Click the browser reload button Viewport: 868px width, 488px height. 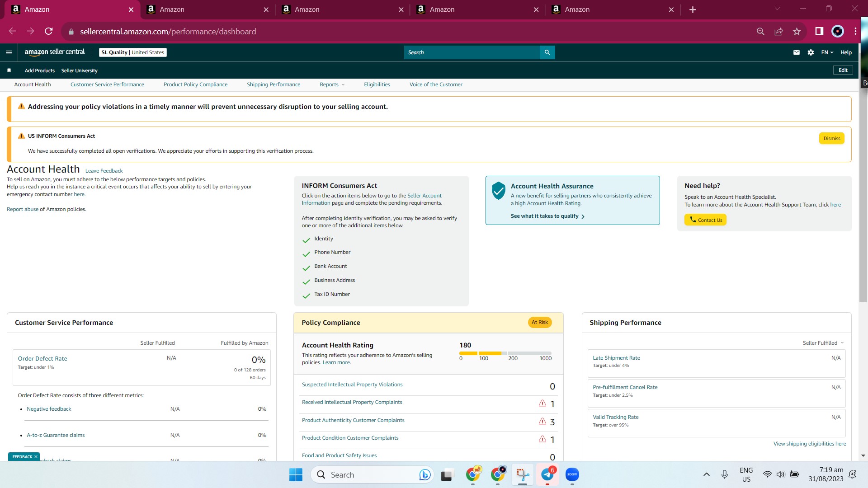tap(49, 31)
